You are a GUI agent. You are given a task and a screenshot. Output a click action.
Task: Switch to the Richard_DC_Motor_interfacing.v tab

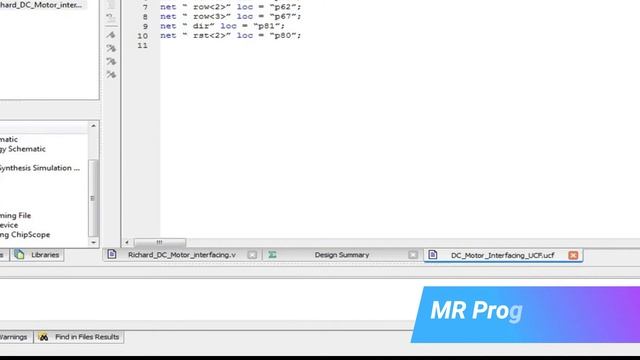click(x=182, y=255)
